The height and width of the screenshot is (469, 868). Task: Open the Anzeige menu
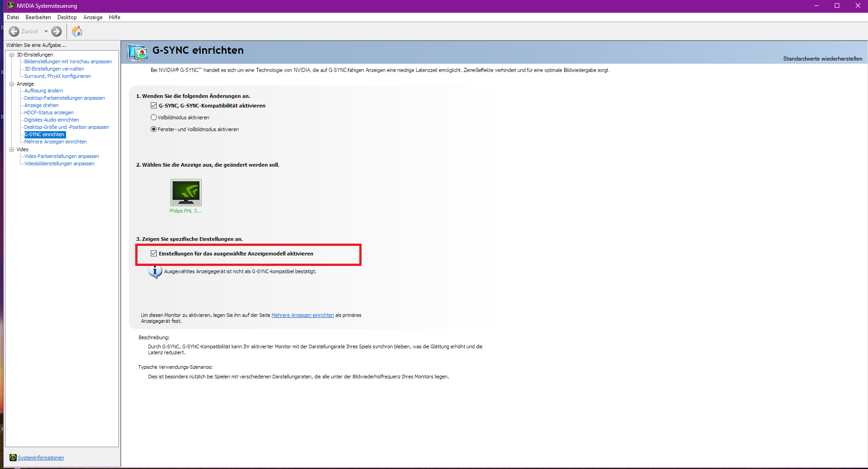93,17
